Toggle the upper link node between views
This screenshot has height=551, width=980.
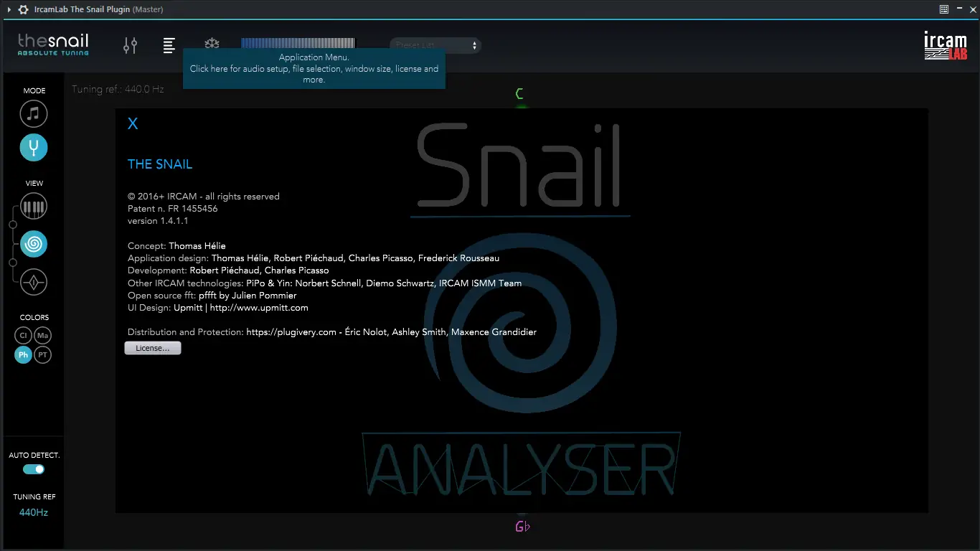tap(13, 225)
